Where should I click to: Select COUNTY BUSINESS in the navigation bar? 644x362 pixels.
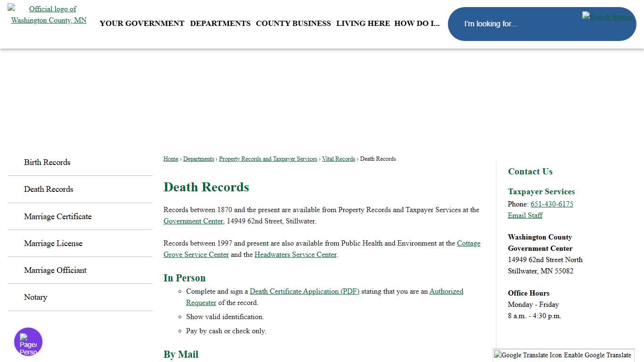[293, 23]
